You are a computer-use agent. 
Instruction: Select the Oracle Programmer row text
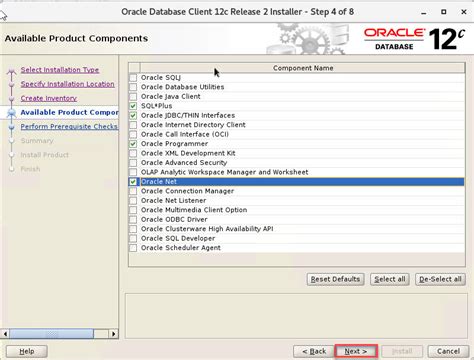[x=174, y=144]
